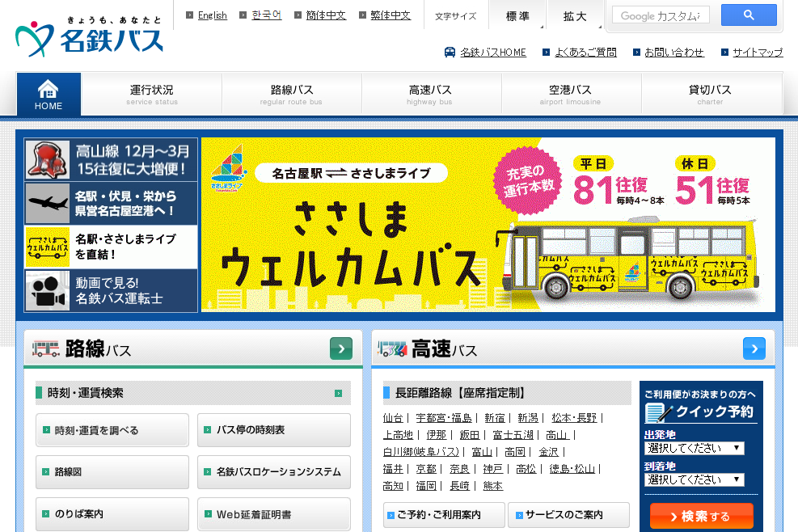Click the ご予約・ご利用案内 button

click(x=444, y=515)
